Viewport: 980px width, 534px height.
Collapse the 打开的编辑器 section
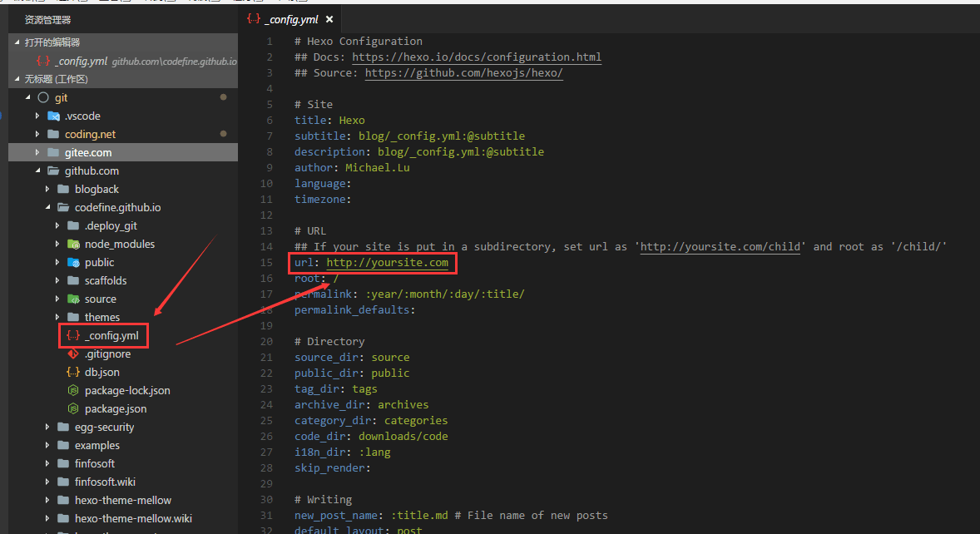[x=18, y=42]
